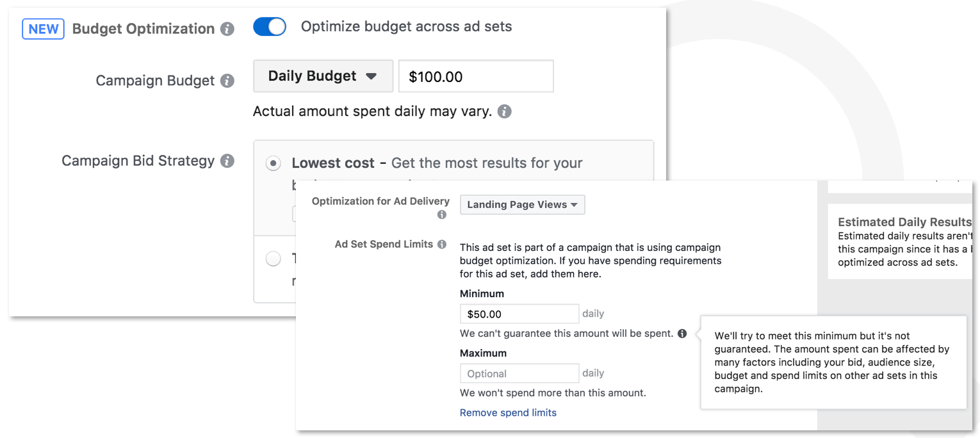
Task: Select the unselected radio button below Lowest cost
Action: [x=274, y=259]
